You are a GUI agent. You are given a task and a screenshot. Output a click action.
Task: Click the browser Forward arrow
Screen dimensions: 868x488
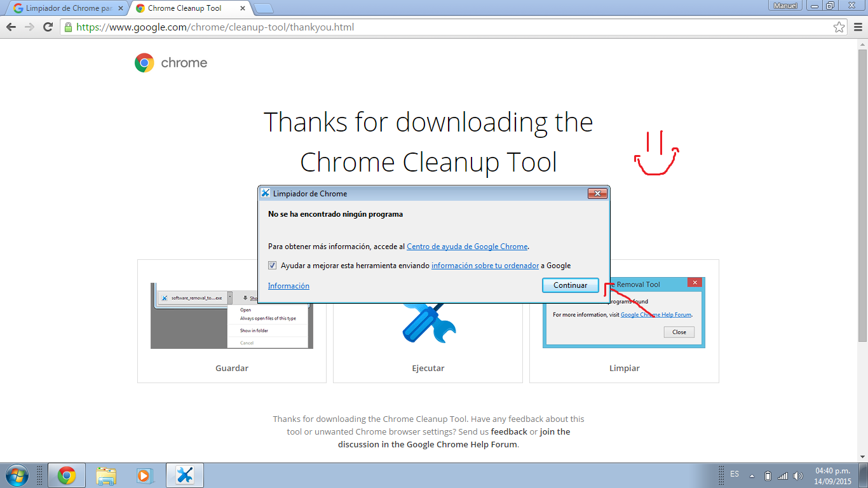click(x=29, y=27)
